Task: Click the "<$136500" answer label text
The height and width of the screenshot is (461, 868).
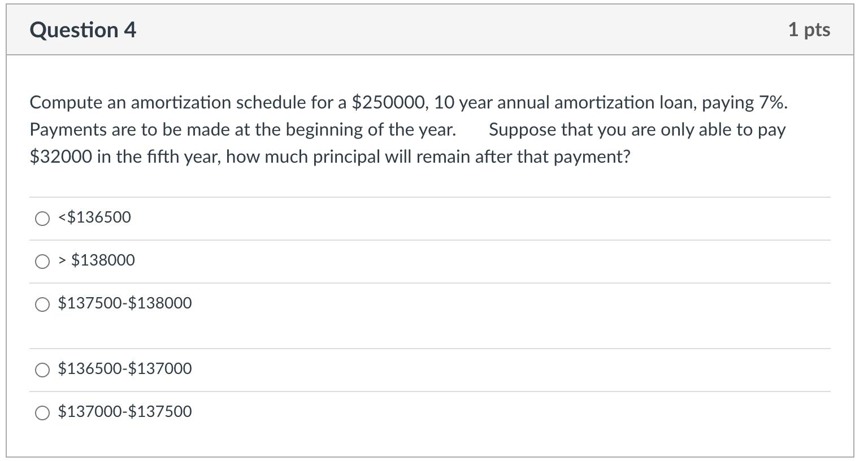Action: coord(94,218)
